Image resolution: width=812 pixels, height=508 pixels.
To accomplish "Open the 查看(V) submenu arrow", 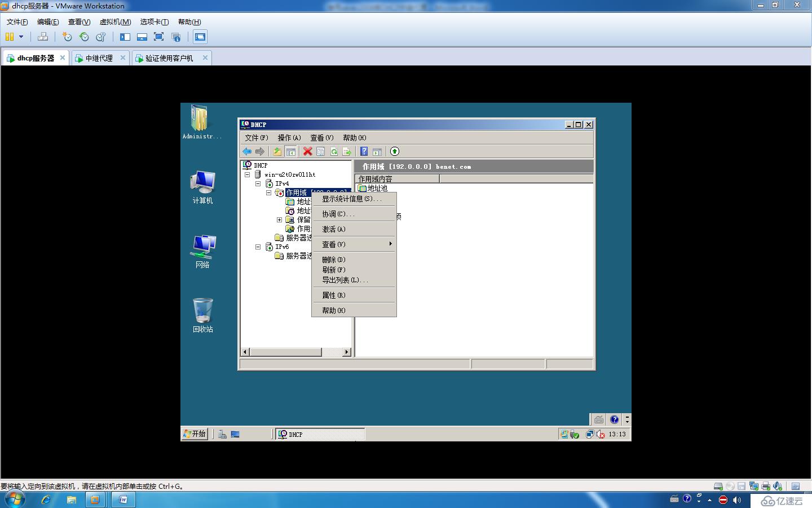I will (390, 244).
